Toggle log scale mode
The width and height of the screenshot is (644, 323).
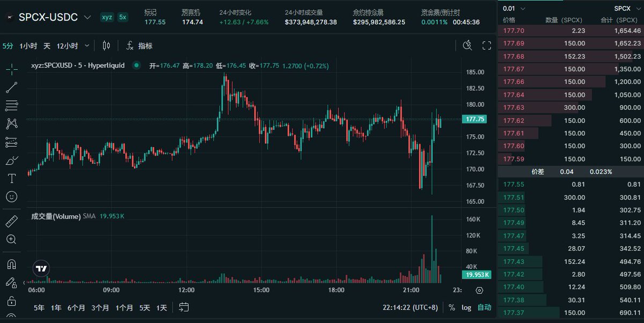466,307
